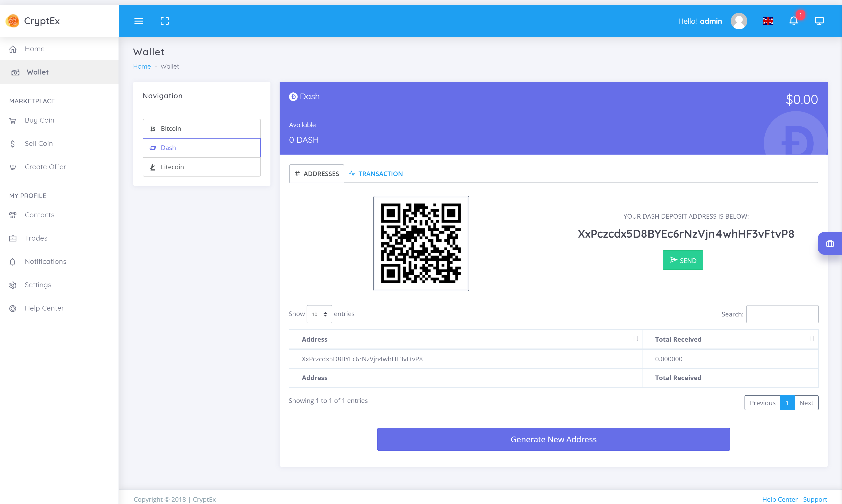Open the entries per page dropdown
This screenshot has height=504, width=842.
coord(319,314)
